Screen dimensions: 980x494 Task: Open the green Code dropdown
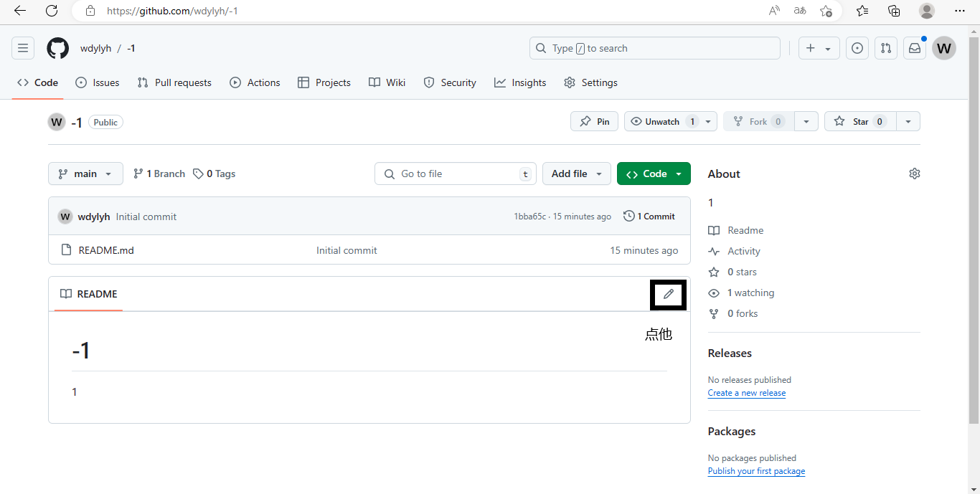click(x=654, y=174)
